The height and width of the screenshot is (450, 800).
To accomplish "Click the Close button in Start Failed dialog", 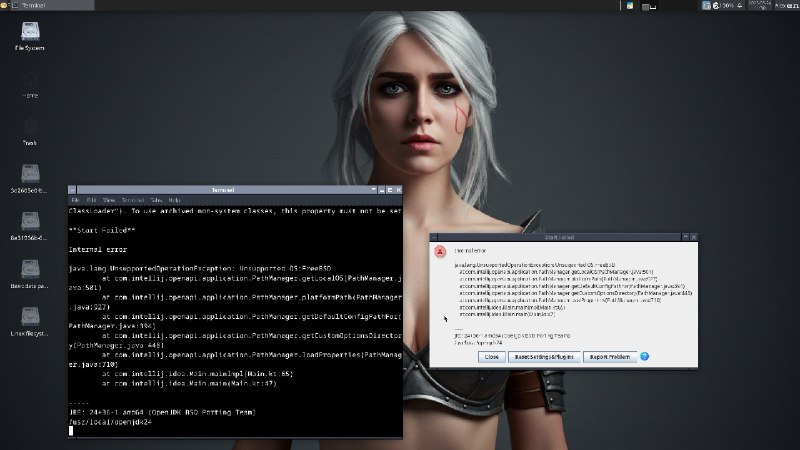I will pyautogui.click(x=492, y=357).
